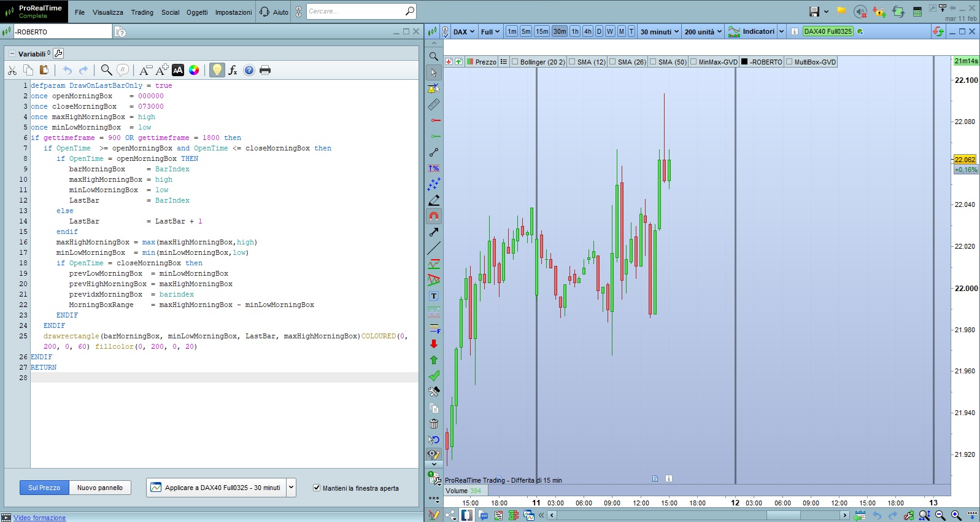
Task: Open the 30 minuti timeframe dropdown
Action: pos(660,31)
